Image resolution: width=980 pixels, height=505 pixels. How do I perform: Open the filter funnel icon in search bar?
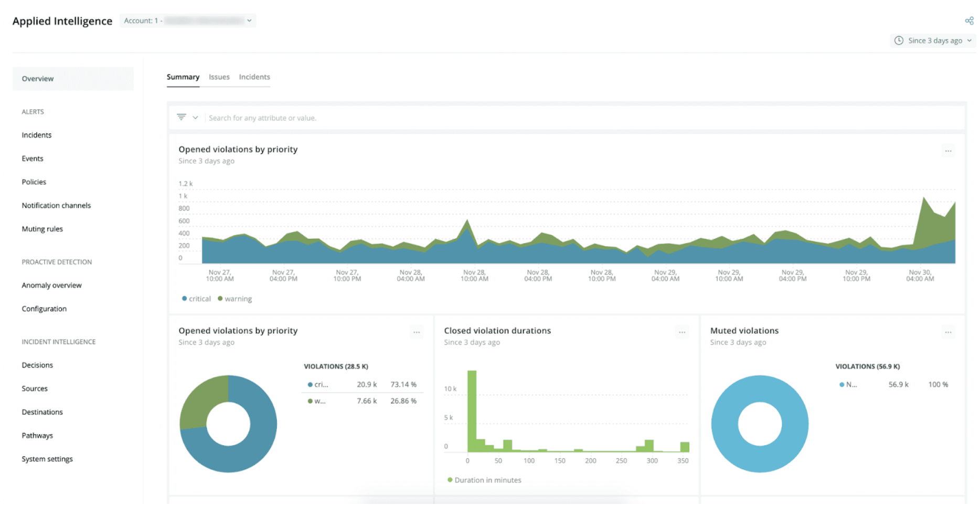181,117
